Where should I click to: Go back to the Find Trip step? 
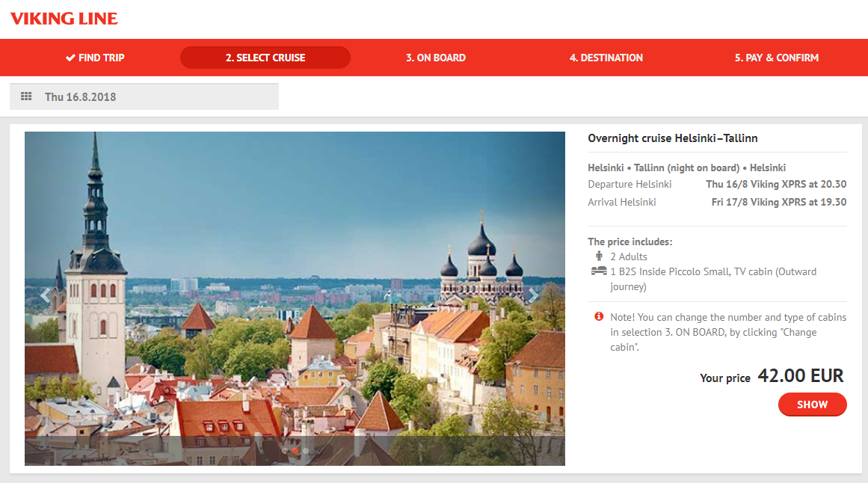click(x=95, y=58)
